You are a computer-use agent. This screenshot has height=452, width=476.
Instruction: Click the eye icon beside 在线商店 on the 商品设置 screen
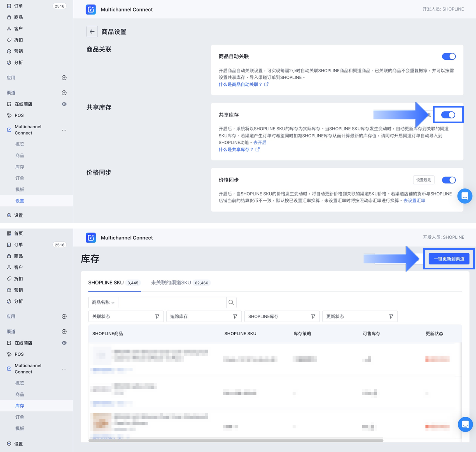(64, 104)
